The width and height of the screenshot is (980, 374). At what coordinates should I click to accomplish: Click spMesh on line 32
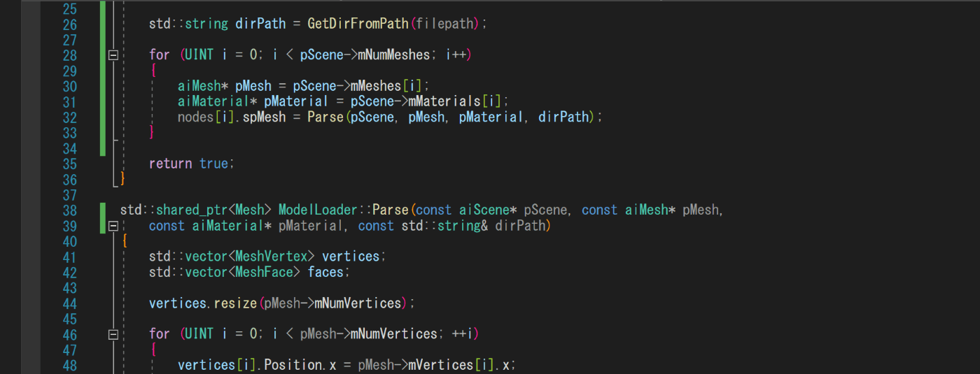pyautogui.click(x=264, y=117)
